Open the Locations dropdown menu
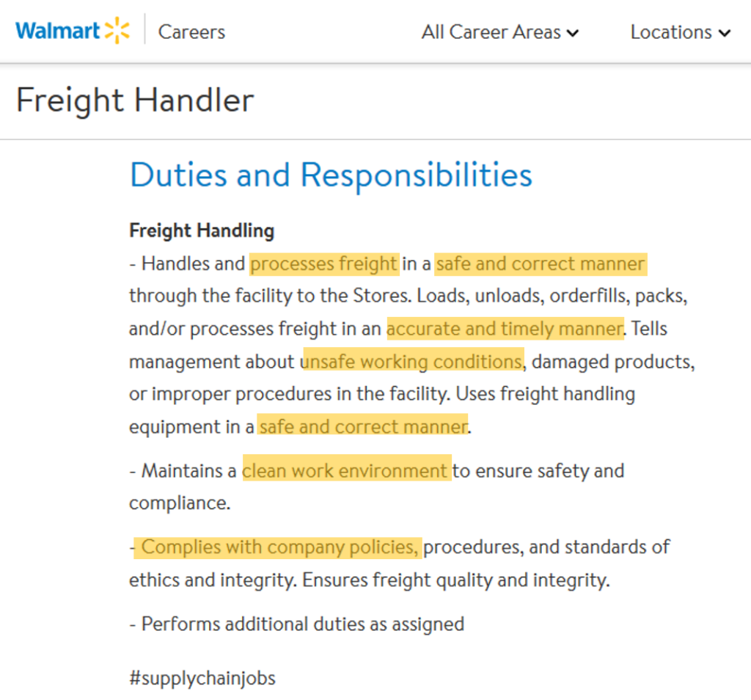This screenshot has width=751, height=700. pos(681,32)
